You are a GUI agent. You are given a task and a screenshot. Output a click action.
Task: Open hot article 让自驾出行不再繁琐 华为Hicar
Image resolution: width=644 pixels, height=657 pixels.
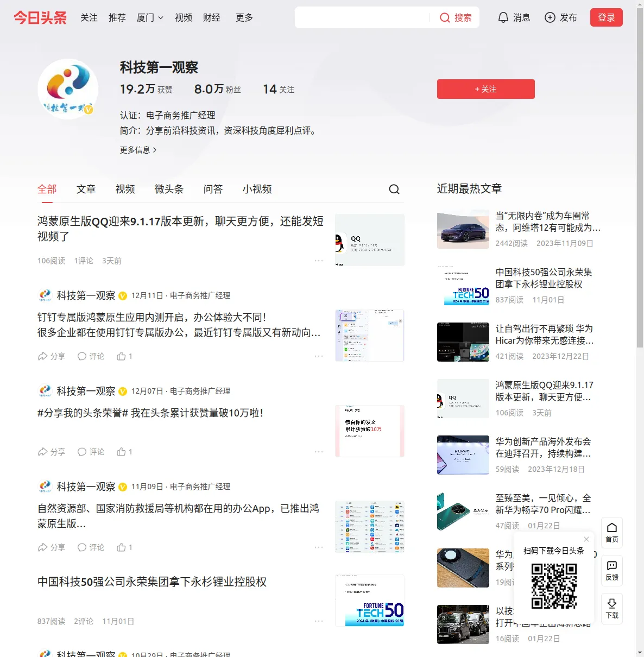coord(545,334)
